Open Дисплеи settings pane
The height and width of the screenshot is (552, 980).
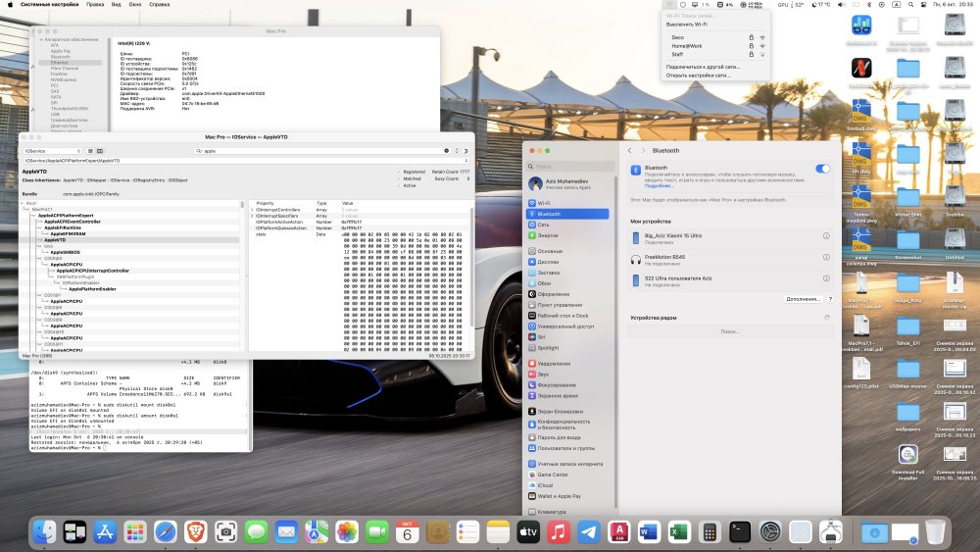click(x=567, y=262)
